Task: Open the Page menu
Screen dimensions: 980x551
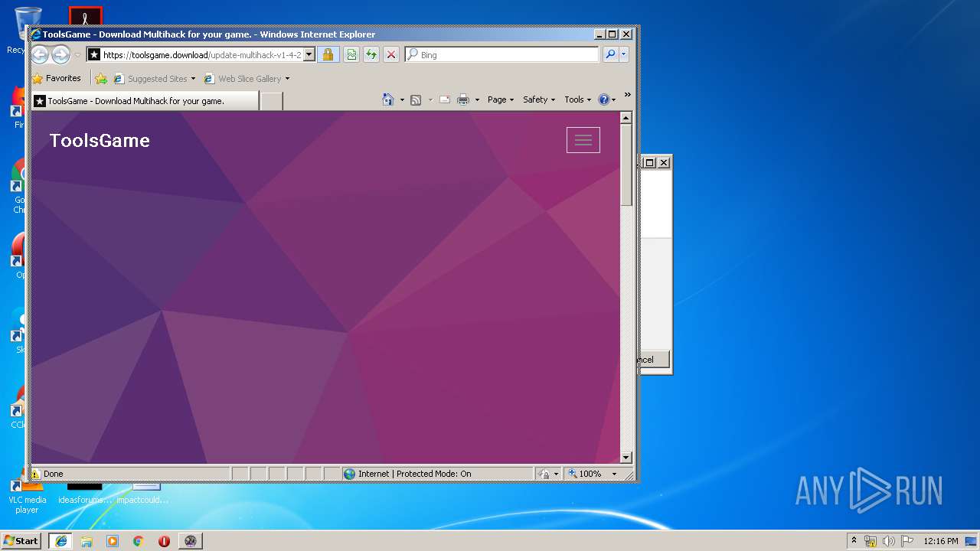Action: pos(501,100)
